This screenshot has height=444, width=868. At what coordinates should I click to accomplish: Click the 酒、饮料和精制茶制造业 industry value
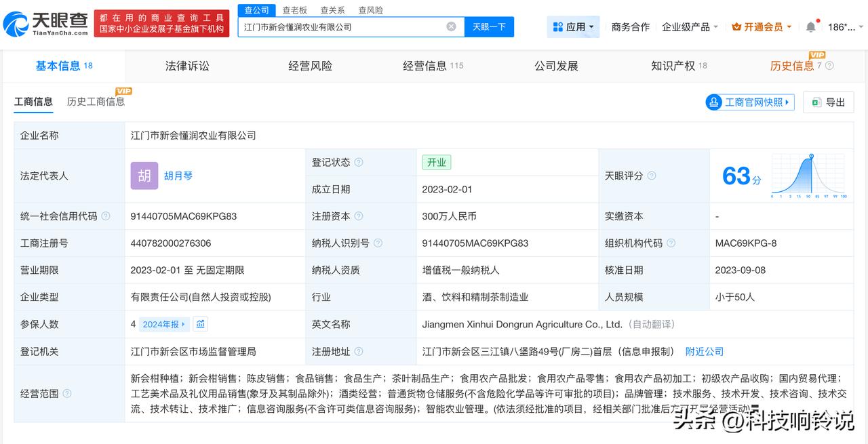coord(475,297)
